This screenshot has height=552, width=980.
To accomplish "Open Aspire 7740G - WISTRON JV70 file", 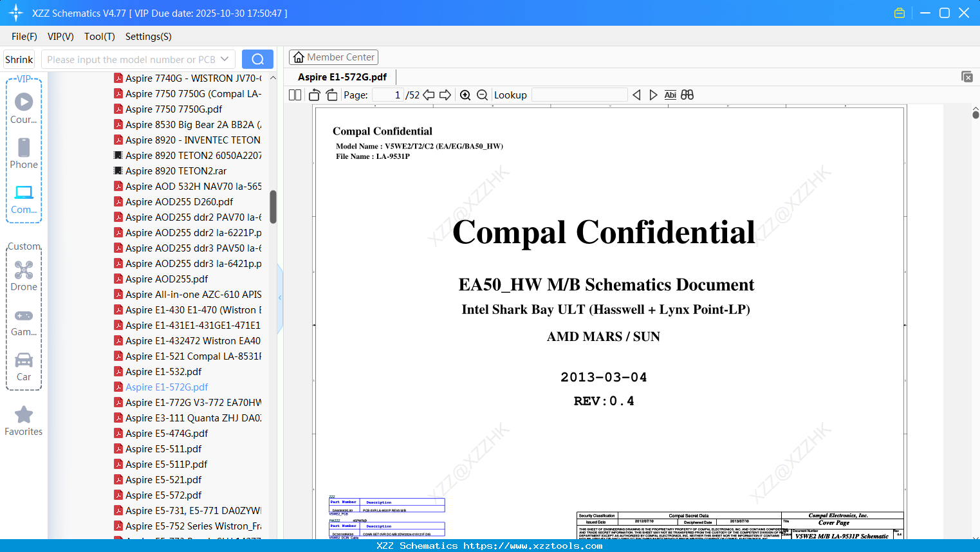I will (x=193, y=78).
